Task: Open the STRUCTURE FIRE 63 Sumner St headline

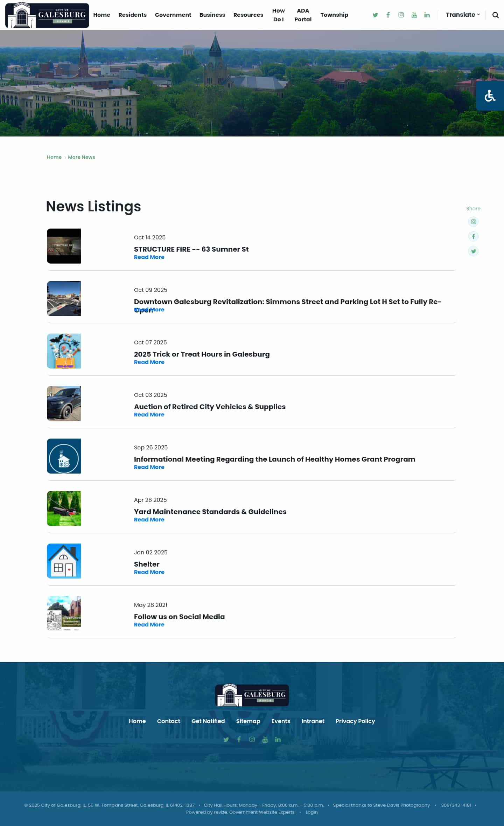Action: tap(191, 249)
